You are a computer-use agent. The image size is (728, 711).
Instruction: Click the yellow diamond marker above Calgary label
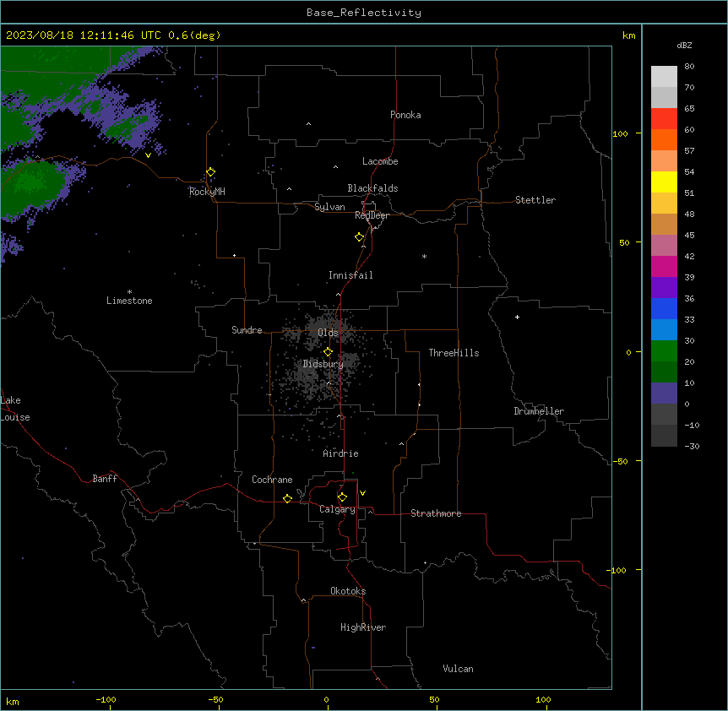point(342,497)
